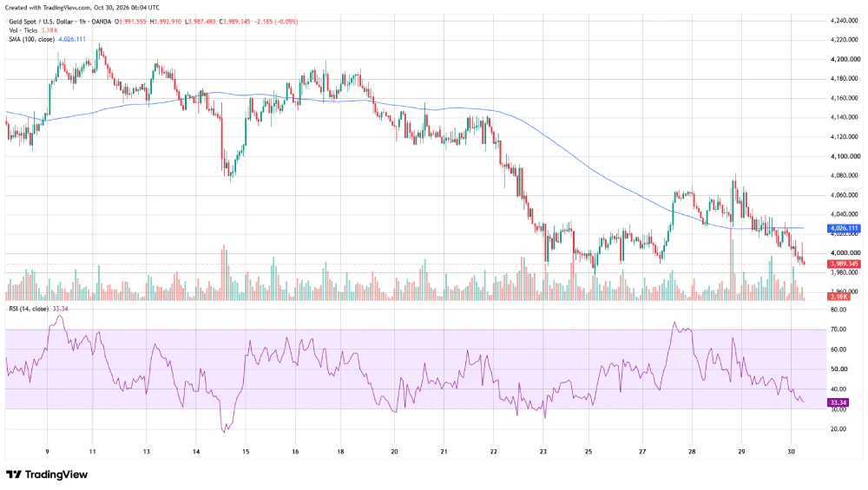Click date label 18 on time axis
The image size is (868, 490).
click(x=341, y=451)
